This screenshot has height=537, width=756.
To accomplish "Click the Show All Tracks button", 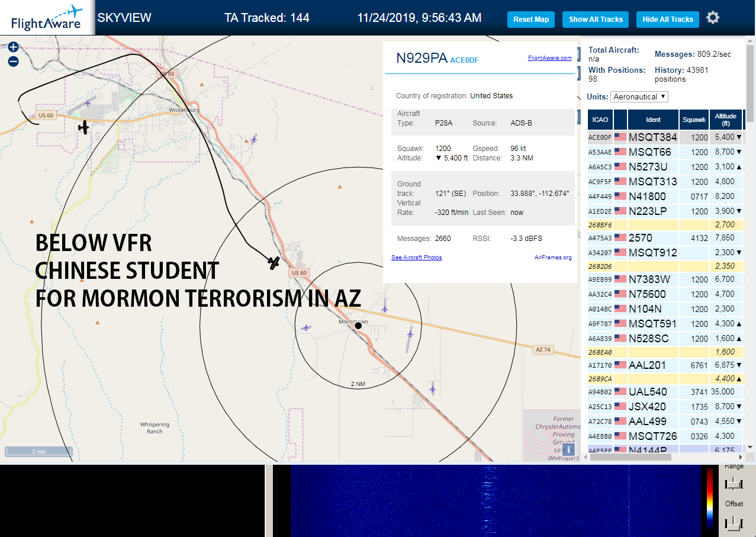I will (x=596, y=20).
